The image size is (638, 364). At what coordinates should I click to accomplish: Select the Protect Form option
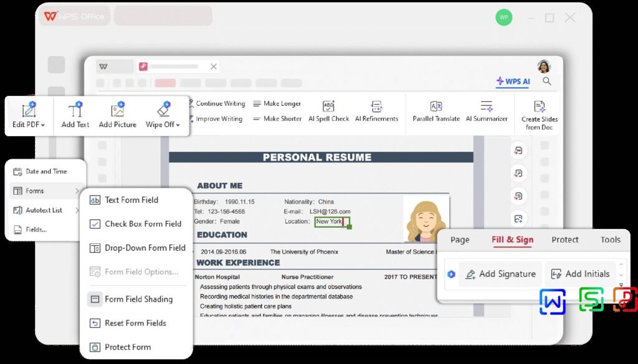[x=121, y=347]
